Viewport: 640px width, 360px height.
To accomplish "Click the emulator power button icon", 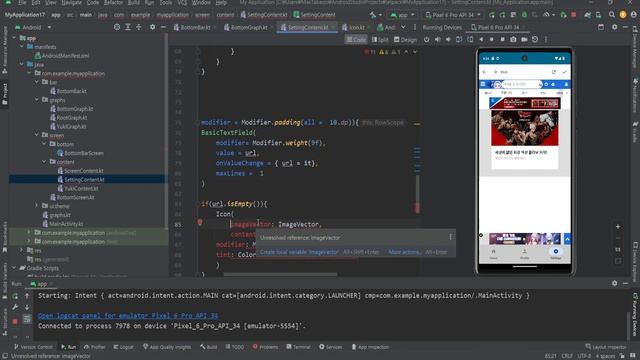I will coord(427,40).
